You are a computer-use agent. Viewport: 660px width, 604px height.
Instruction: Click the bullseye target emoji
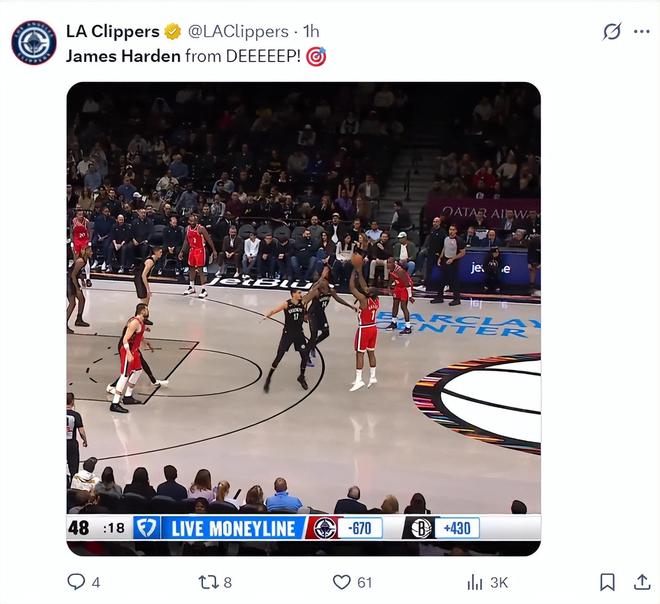click(316, 56)
